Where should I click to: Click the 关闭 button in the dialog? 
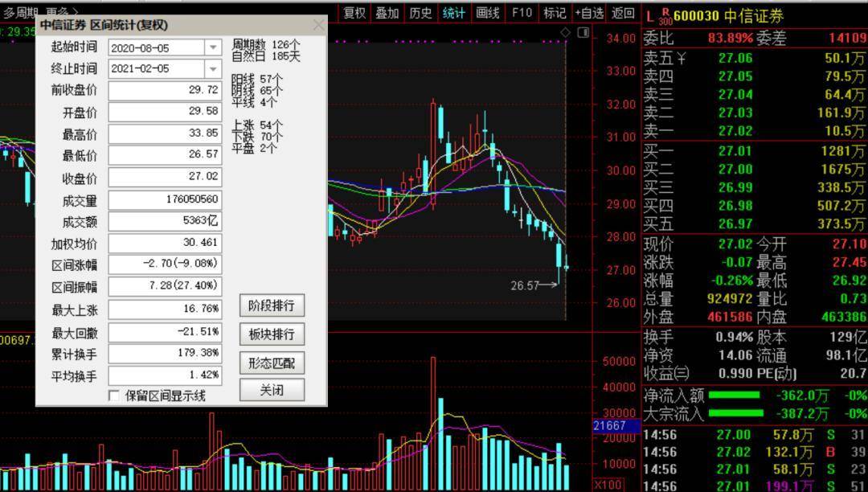click(x=272, y=390)
